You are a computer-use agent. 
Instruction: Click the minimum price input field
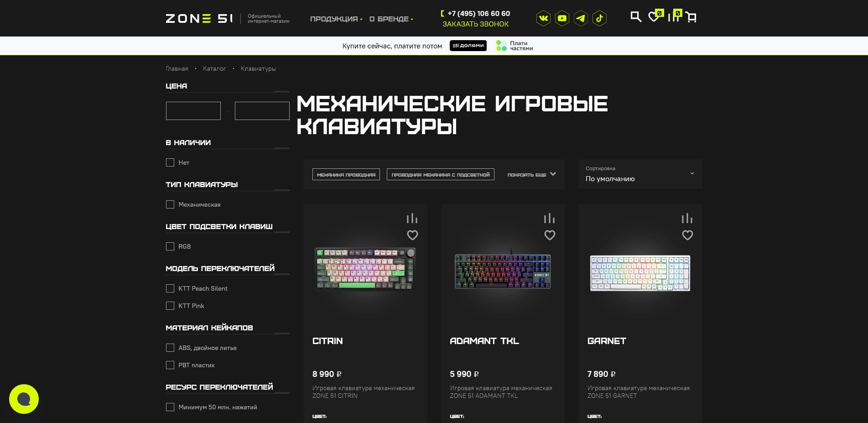click(193, 111)
